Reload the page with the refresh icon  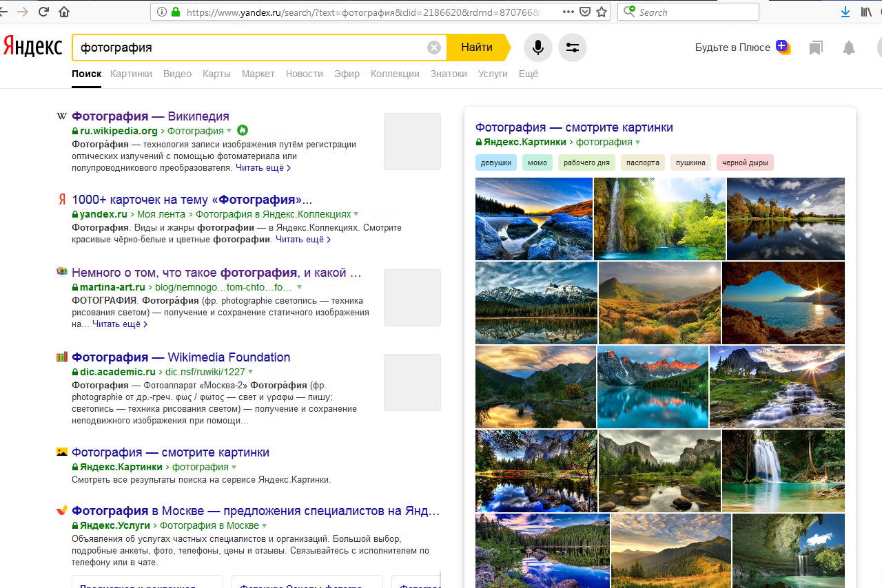tap(43, 12)
